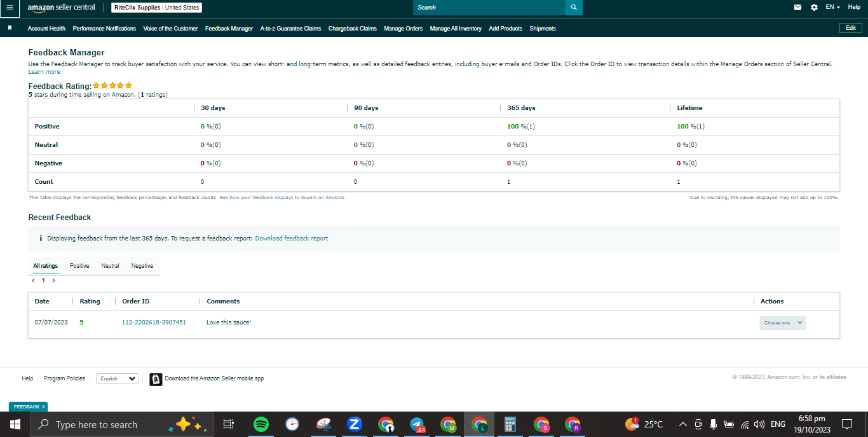Open Chrome profile R on taskbar
This screenshot has height=437, width=868.
coord(573,424)
